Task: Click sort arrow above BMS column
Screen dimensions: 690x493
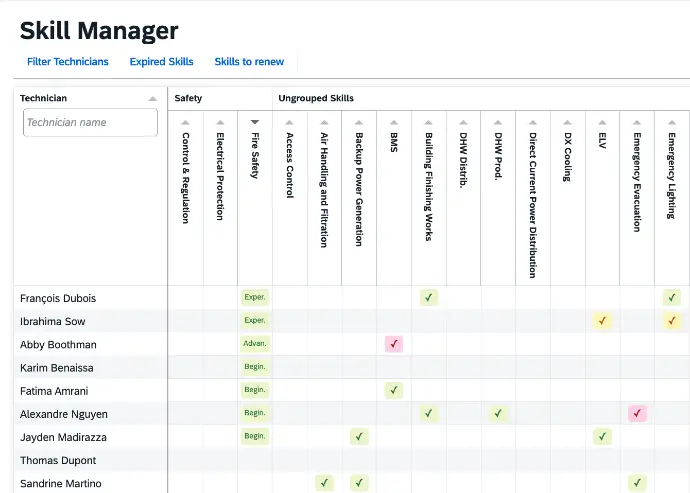Action: coord(394,122)
